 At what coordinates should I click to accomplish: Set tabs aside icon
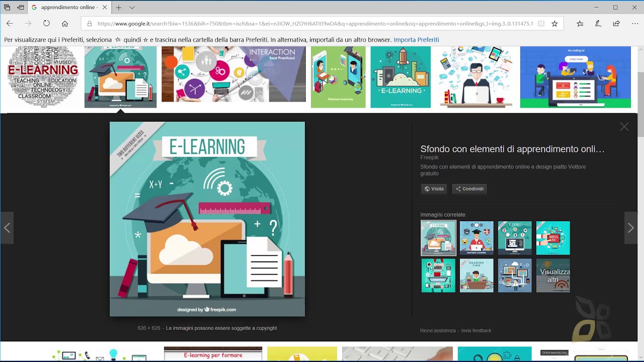(x=20, y=8)
